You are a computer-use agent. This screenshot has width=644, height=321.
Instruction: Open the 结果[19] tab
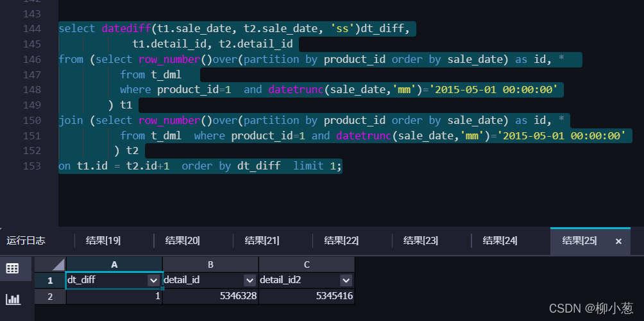tap(103, 241)
